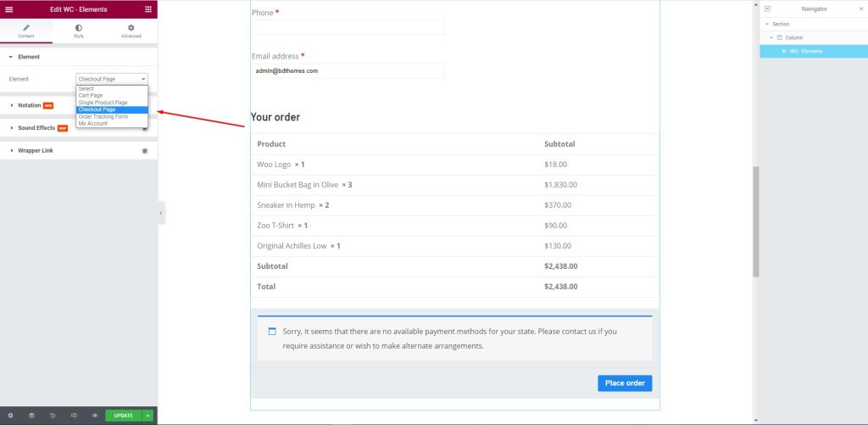The image size is (868, 425).
Task: Open the widgets grid panel
Action: click(x=148, y=8)
